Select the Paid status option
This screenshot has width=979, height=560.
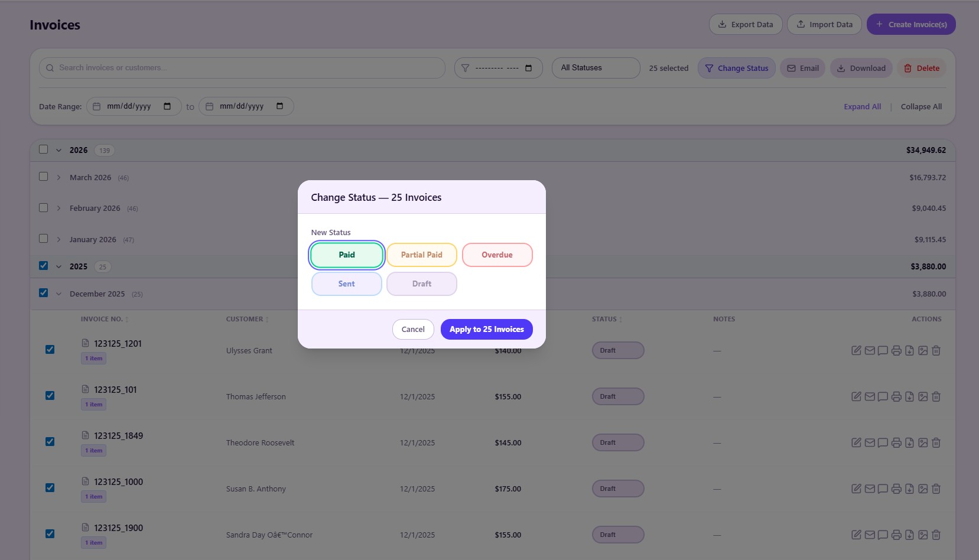[346, 255]
